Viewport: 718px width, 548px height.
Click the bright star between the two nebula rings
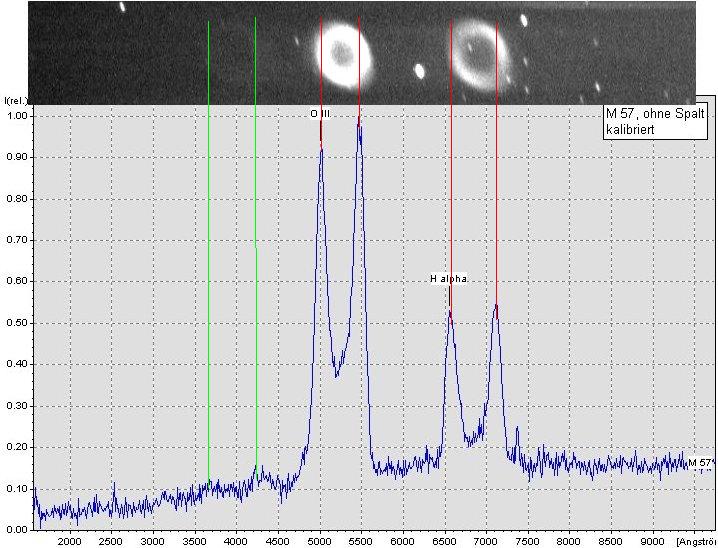(x=419, y=71)
